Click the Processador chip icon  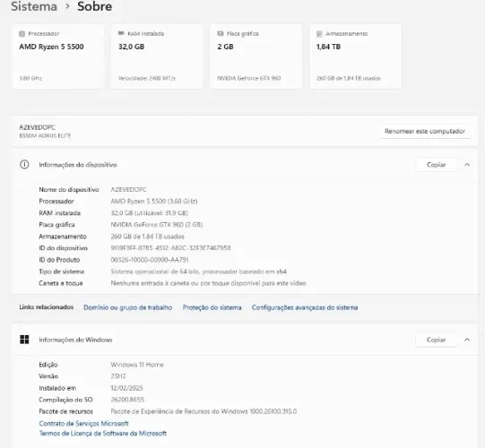[22, 34]
